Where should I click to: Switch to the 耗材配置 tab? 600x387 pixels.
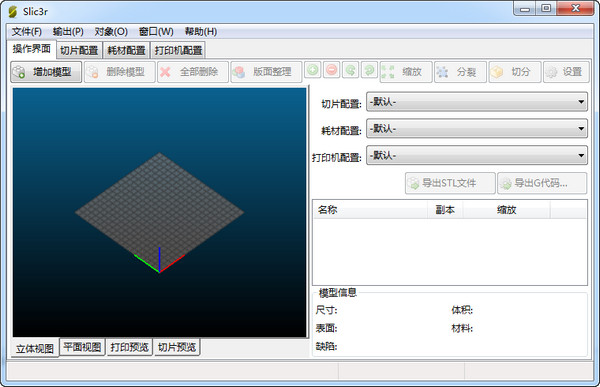(x=126, y=51)
